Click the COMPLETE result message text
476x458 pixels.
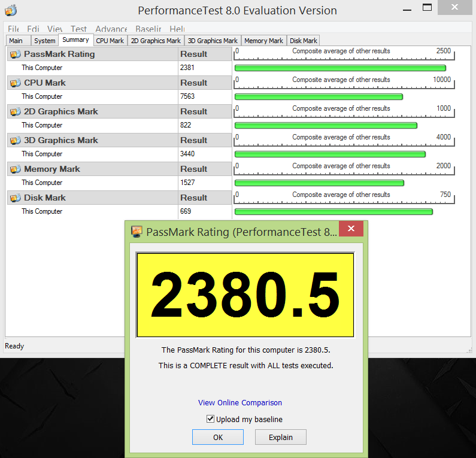tap(245, 365)
